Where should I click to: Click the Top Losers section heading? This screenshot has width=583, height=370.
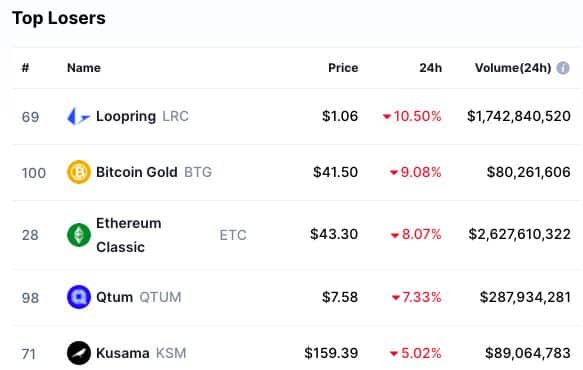pos(59,18)
